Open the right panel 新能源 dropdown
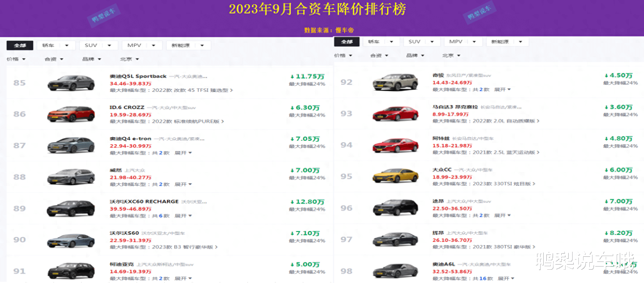Image resolution: width=644 pixels, height=283 pixels. (507, 42)
